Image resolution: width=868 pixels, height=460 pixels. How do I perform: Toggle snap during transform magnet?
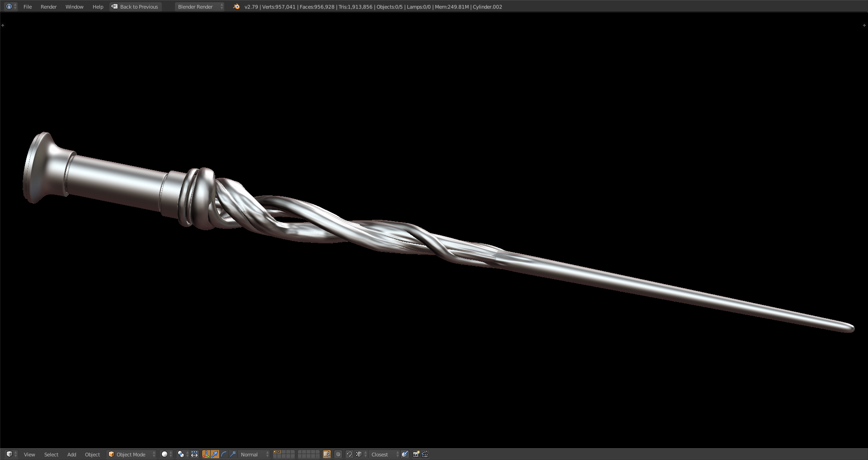[349, 454]
